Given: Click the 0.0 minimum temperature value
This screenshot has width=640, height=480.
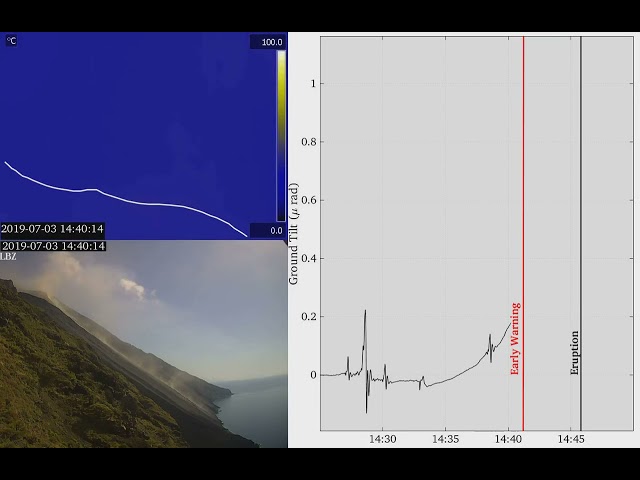Looking at the screenshot, I should tap(276, 231).
